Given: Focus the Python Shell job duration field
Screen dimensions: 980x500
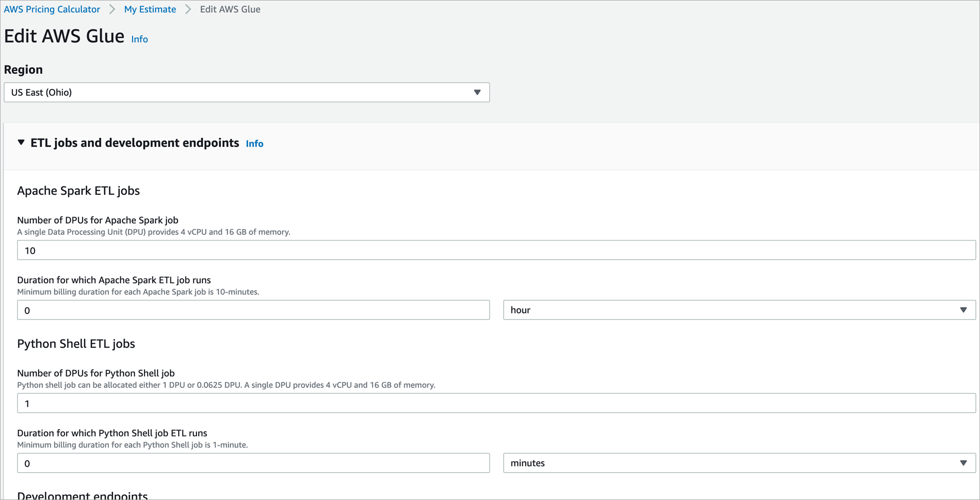Looking at the screenshot, I should click(254, 463).
